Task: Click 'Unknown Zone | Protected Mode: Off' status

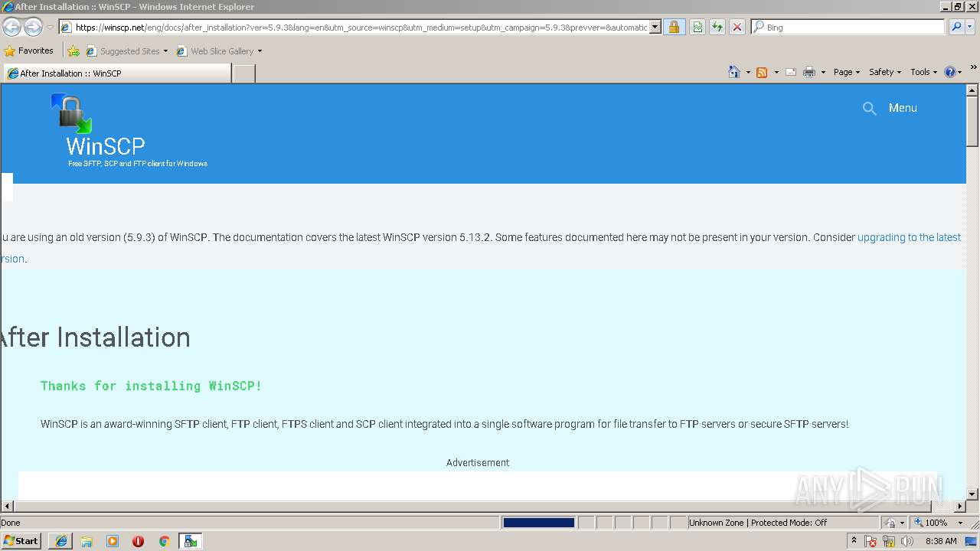Action: click(758, 523)
